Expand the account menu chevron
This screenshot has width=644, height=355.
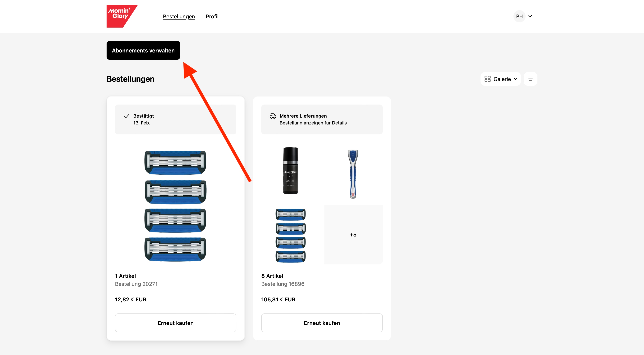[530, 16]
